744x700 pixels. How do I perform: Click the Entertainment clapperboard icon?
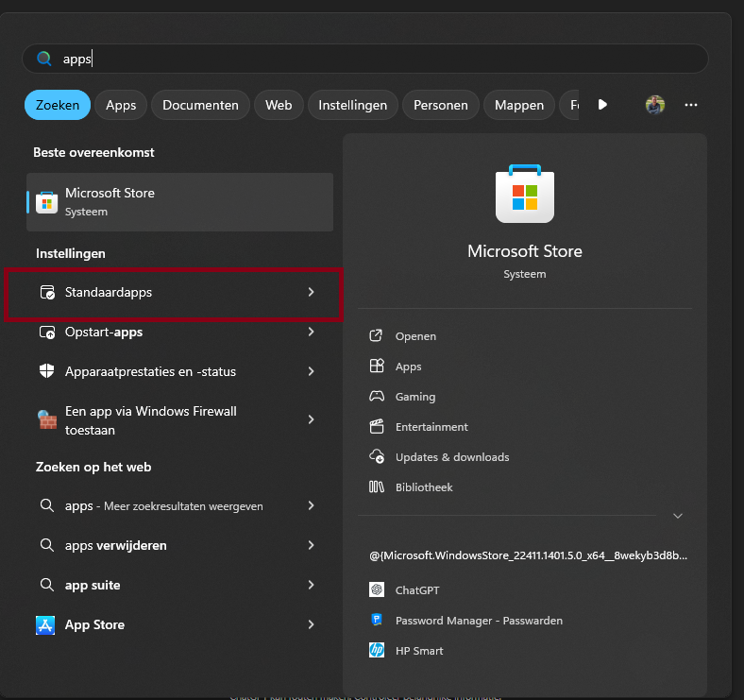[377, 426]
